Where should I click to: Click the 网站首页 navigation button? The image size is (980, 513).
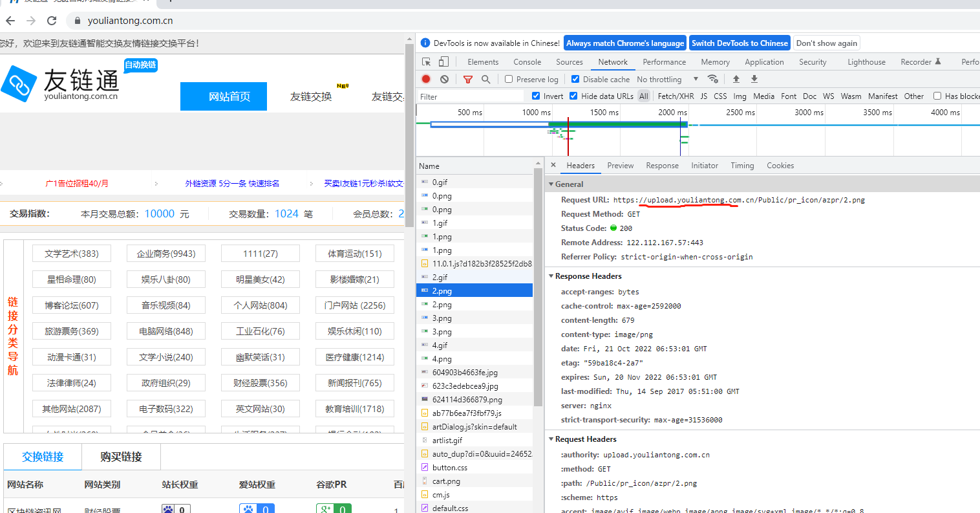click(224, 96)
